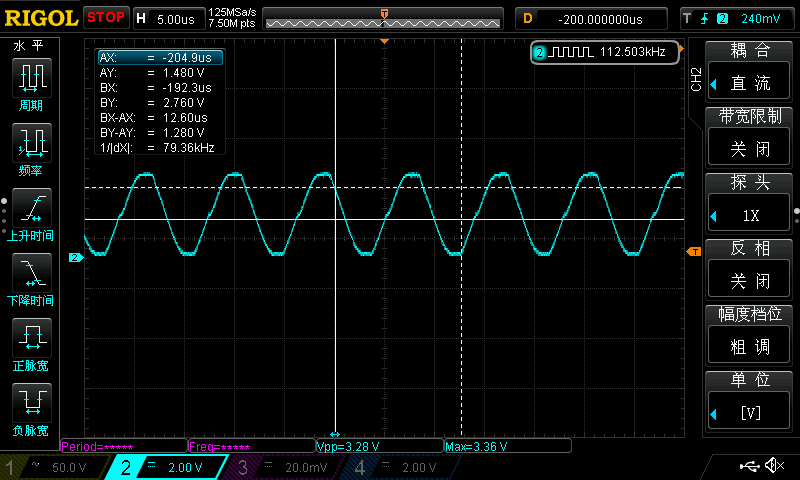Click the 125MSa/s sample rate readout
This screenshot has width=800, height=480.
(x=232, y=13)
